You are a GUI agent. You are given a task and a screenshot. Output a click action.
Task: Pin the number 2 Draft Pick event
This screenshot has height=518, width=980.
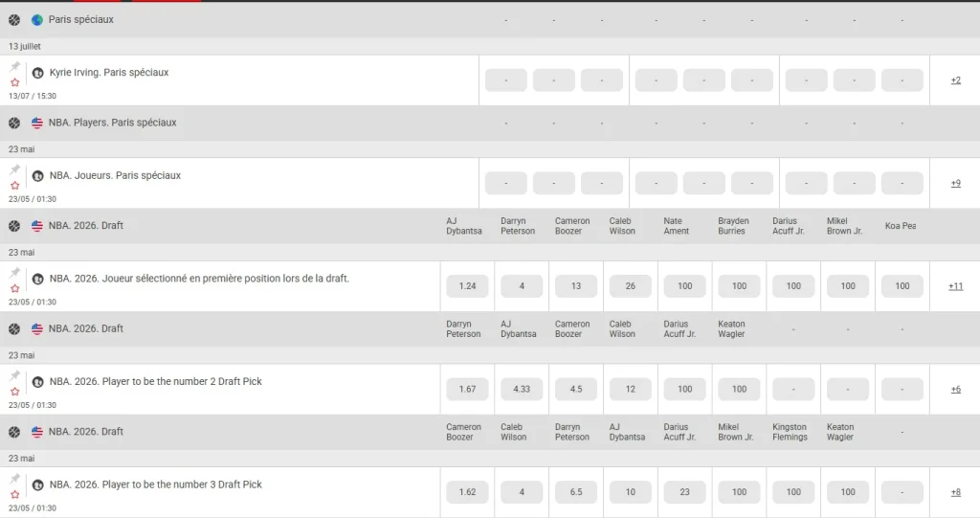(15, 375)
